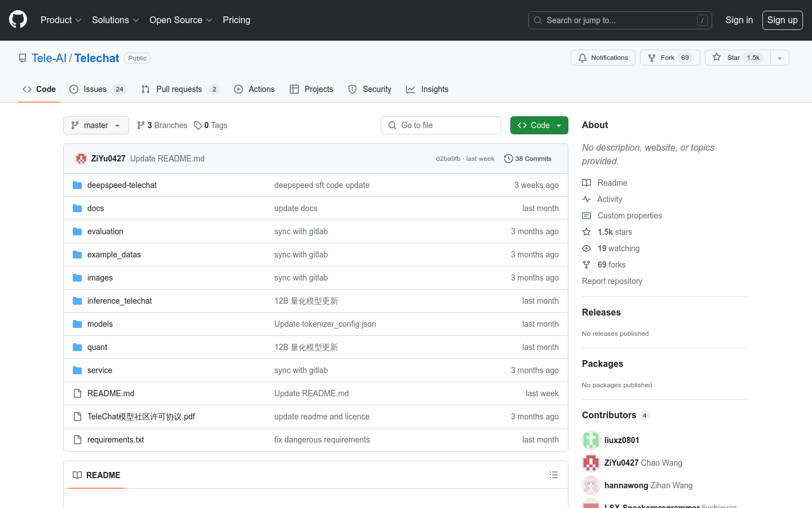Open the 38 Commits history
The height and width of the screenshot is (508, 812).
(x=528, y=159)
